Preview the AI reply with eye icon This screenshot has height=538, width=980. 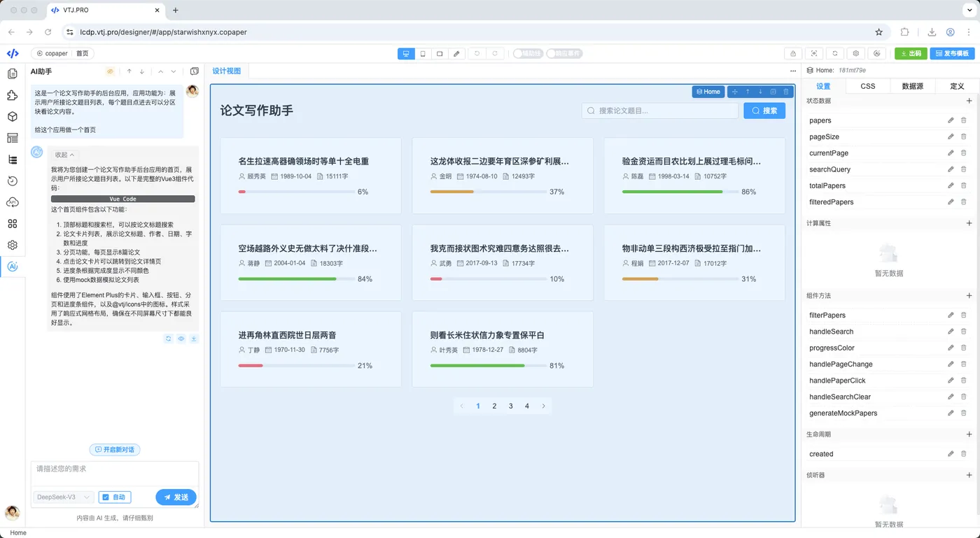tap(181, 339)
